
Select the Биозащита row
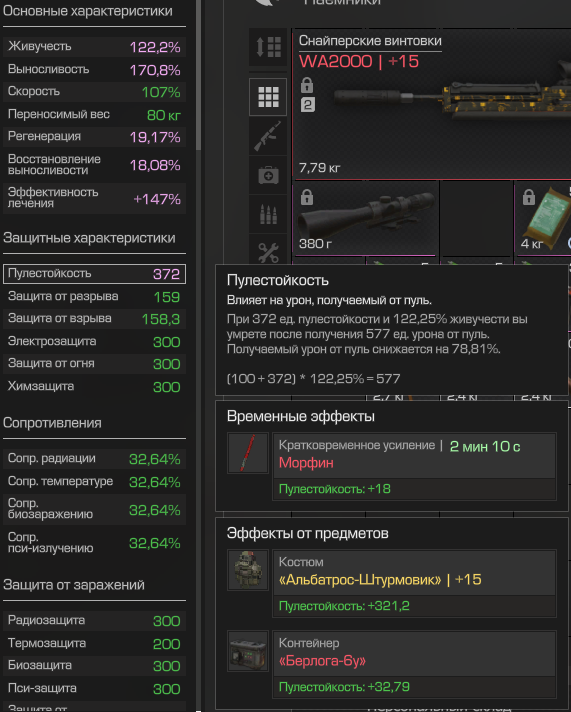94,666
